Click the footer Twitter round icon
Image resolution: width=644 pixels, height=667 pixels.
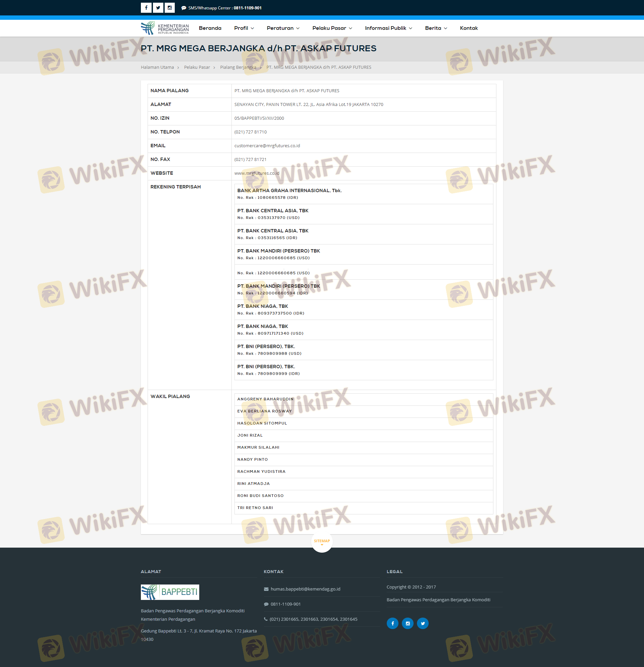422,623
